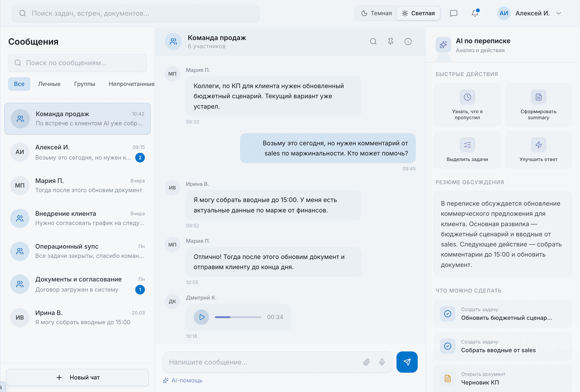The height and width of the screenshot is (392, 580).
Task: Open notifications from the bell icon
Action: (x=475, y=13)
